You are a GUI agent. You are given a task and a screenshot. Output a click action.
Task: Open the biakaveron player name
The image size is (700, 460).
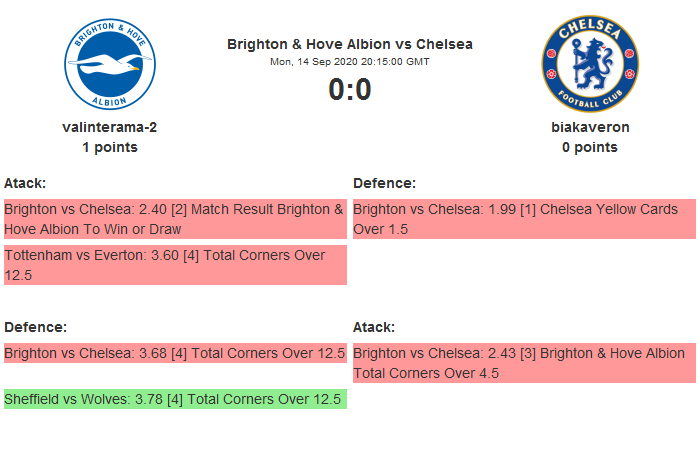[590, 127]
